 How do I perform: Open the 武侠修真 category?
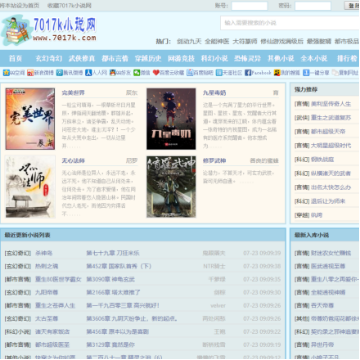pos(82,58)
